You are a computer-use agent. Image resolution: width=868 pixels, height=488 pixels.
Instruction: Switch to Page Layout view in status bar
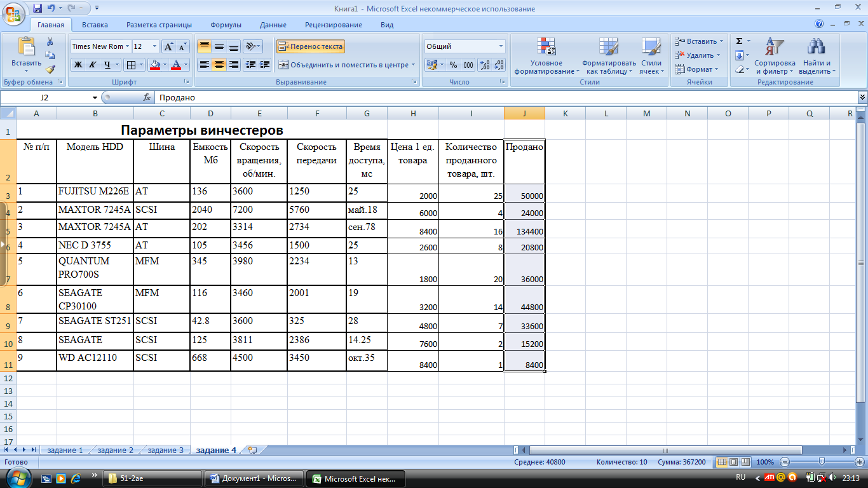click(733, 462)
